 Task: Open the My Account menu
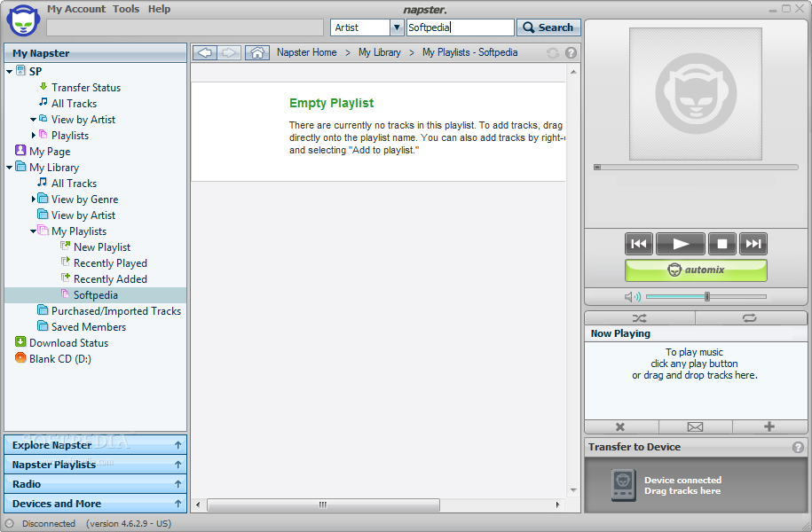pos(76,9)
